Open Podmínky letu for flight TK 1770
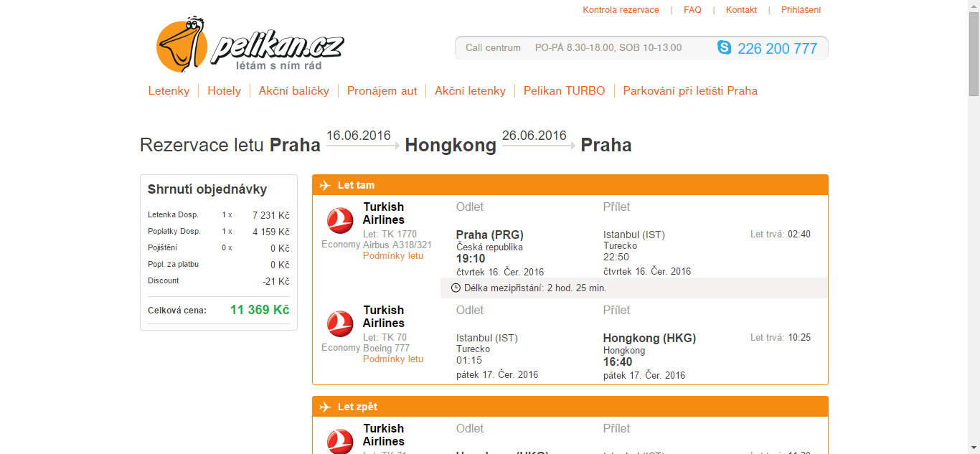The height and width of the screenshot is (454, 980). (392, 255)
